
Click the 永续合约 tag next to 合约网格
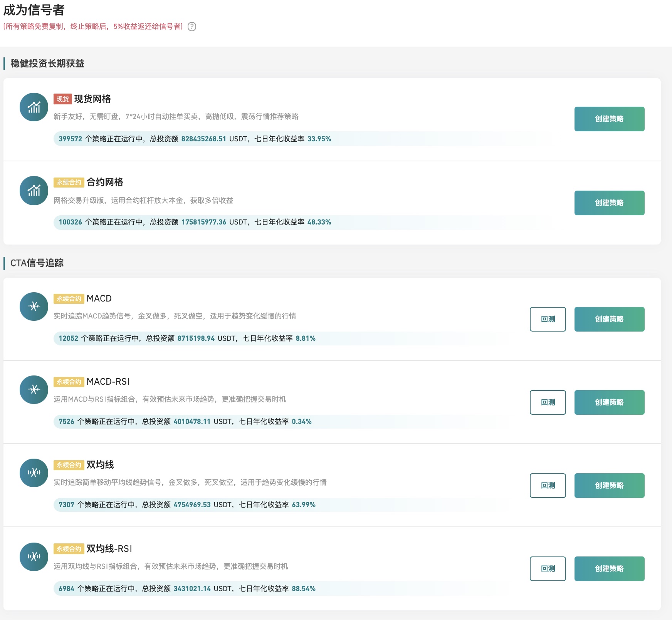(69, 183)
